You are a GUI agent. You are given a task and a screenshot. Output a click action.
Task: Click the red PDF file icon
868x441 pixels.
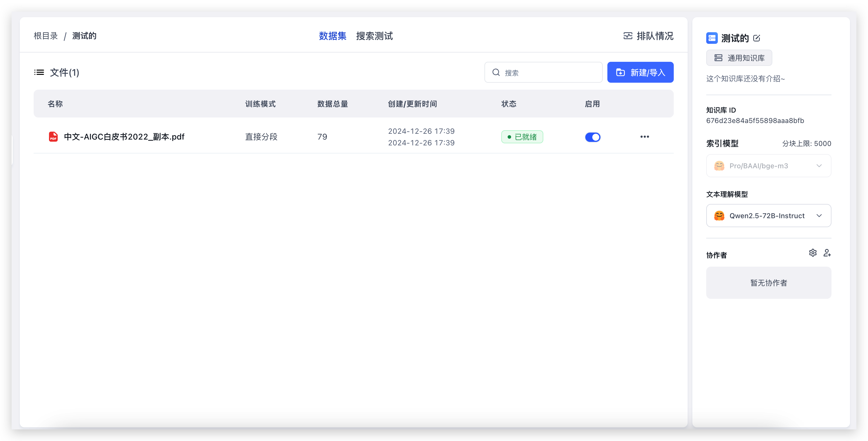[x=53, y=137]
